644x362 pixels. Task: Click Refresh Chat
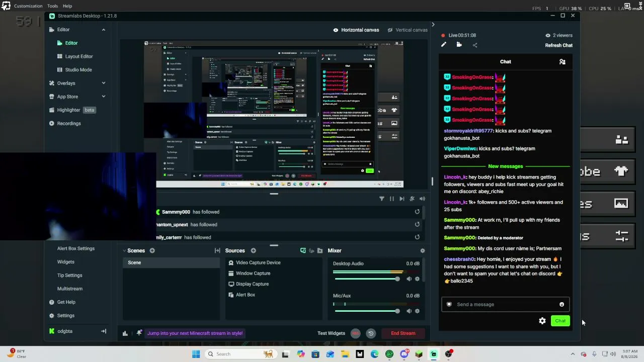click(x=558, y=45)
